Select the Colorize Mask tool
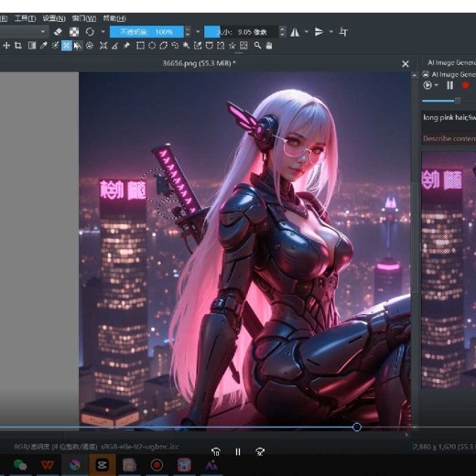Viewport: 476px width, 476px height. [x=55, y=46]
